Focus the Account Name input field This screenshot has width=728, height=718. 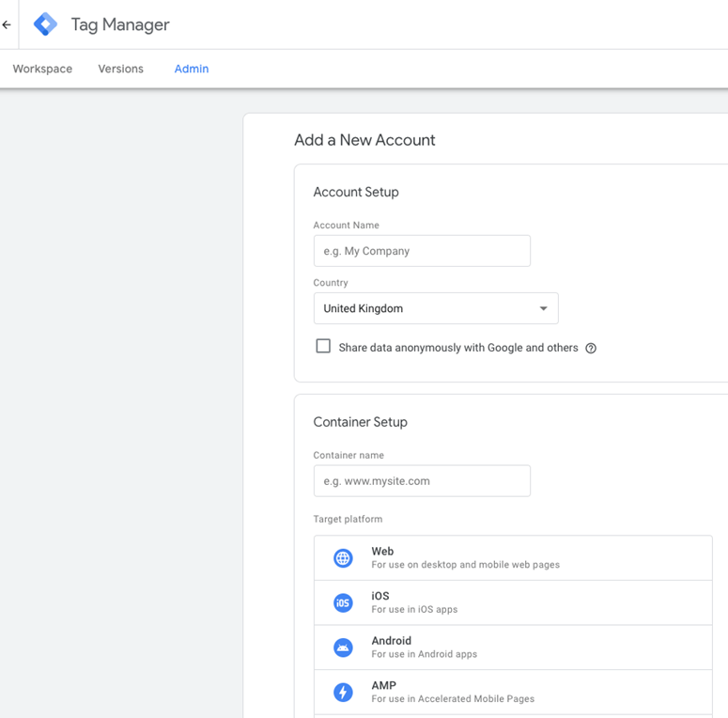[x=422, y=251]
